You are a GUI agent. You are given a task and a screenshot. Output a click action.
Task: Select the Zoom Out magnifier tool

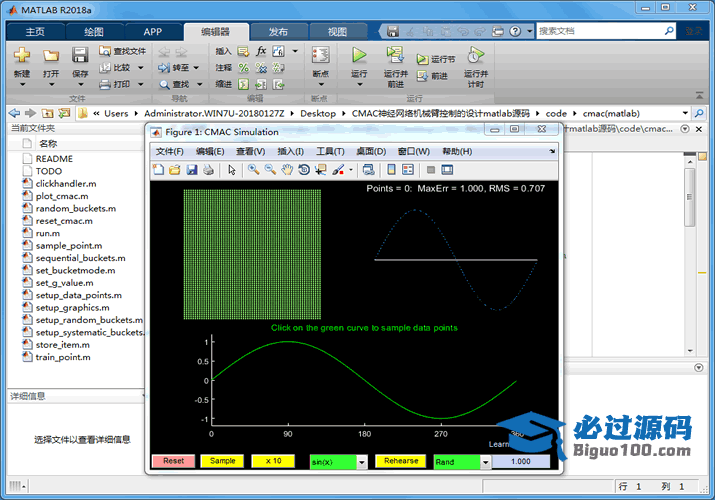(270, 170)
